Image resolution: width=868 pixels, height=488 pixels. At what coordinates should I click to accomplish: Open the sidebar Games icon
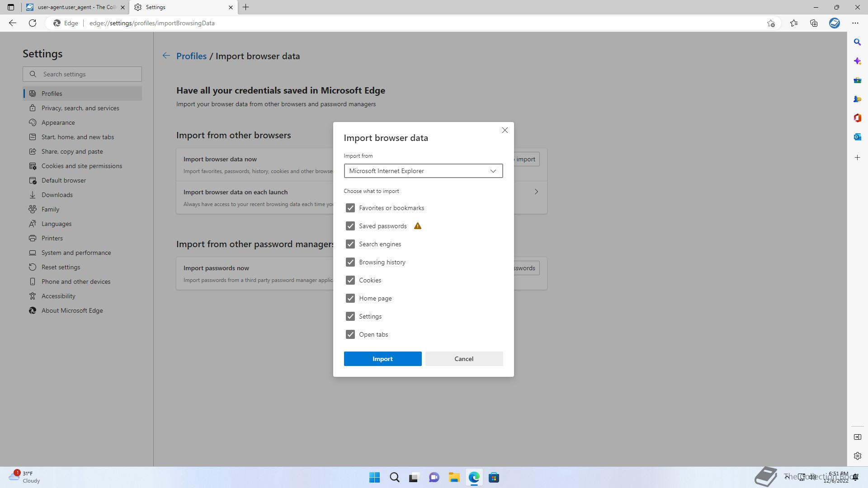[857, 99]
